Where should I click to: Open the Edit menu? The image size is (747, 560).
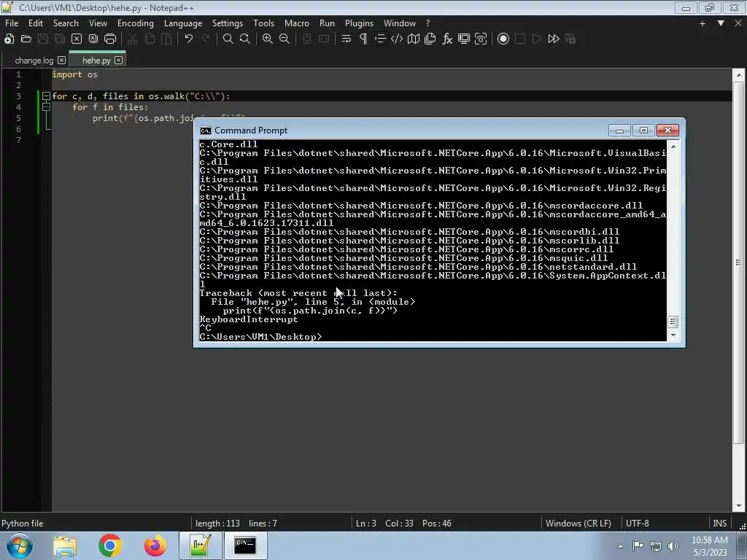(35, 23)
